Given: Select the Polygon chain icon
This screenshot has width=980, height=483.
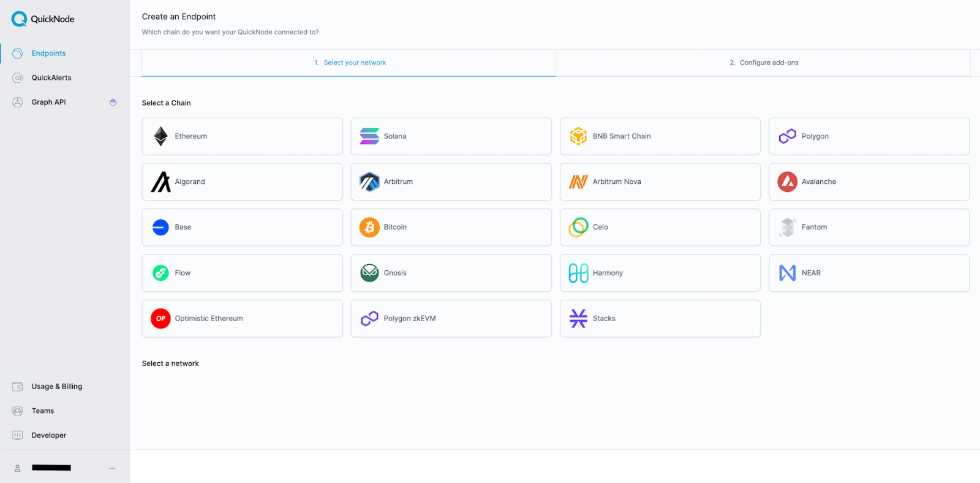Looking at the screenshot, I should [788, 136].
